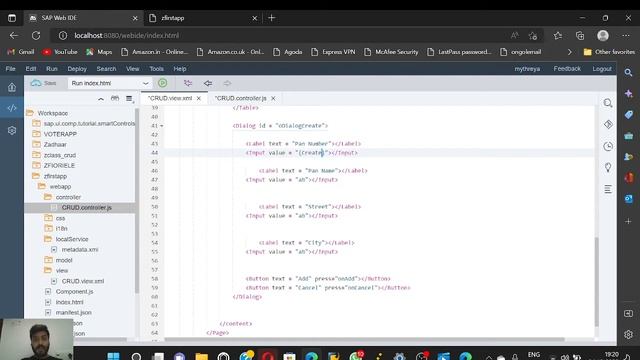Expand the zclass_crud folder
Image resolution: width=640 pixels, height=360 pixels.
[x=36, y=155]
